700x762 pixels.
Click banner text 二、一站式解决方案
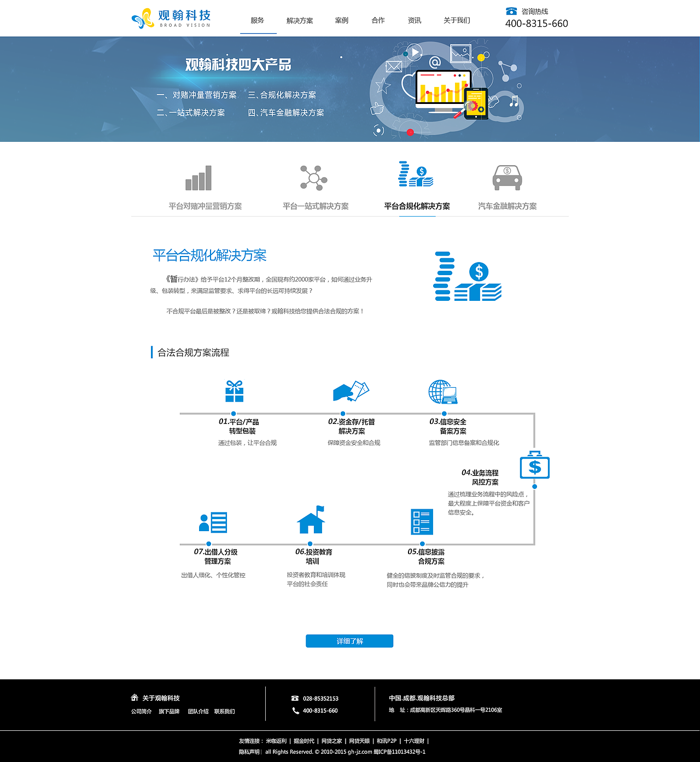tap(191, 113)
